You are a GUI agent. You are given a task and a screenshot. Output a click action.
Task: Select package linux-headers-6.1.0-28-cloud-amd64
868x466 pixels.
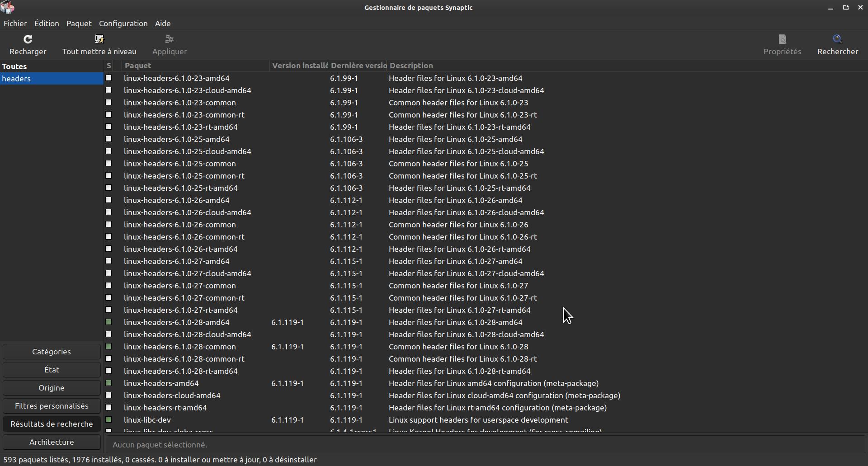click(187, 334)
